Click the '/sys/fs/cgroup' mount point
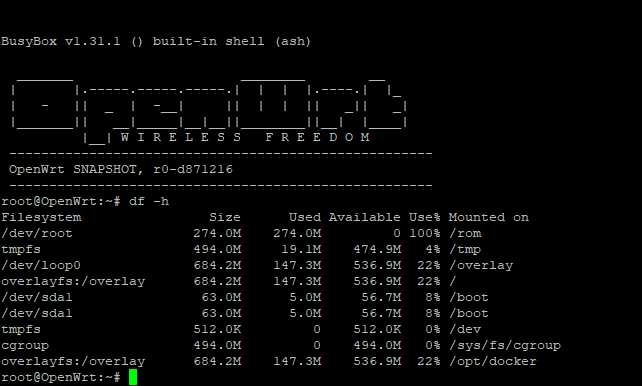 coord(505,346)
